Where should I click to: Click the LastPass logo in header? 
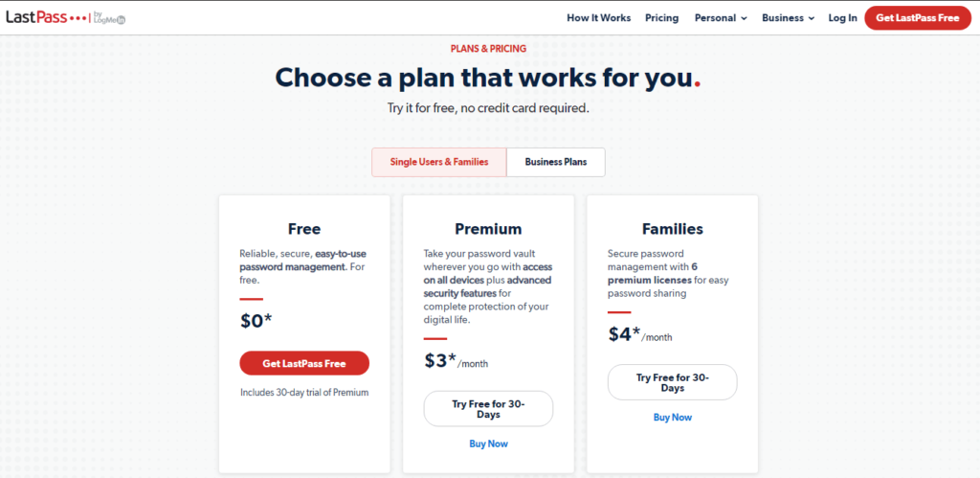(66, 17)
